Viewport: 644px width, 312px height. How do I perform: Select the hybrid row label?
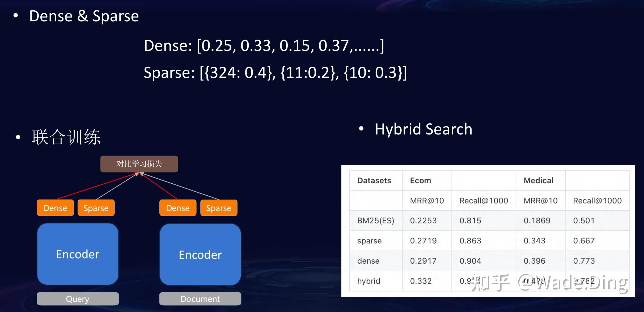click(368, 281)
